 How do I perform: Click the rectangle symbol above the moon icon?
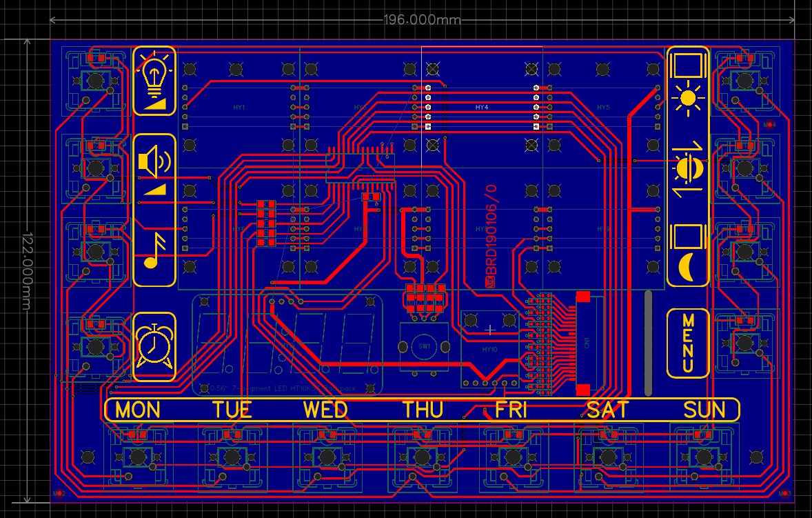click(688, 237)
